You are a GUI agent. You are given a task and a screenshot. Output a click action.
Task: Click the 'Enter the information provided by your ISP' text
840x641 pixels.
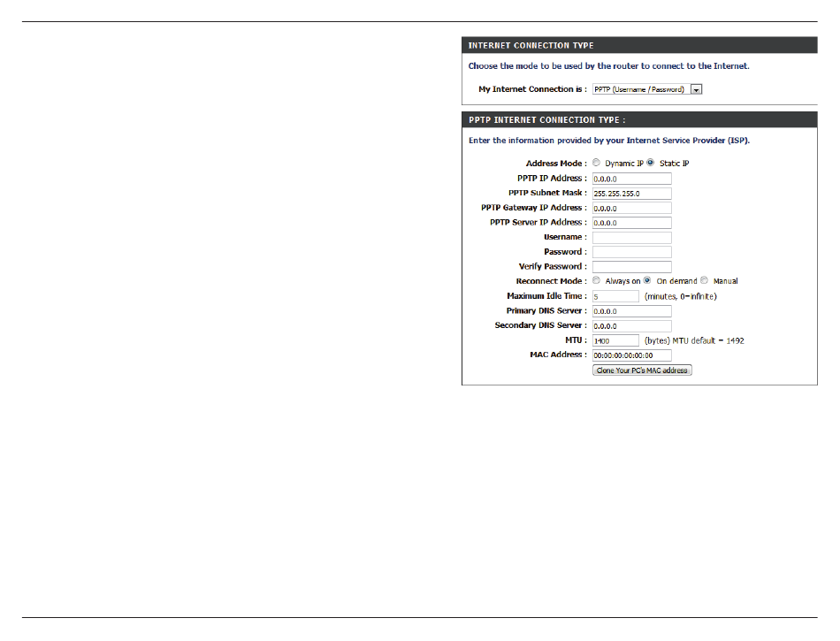tap(609, 141)
